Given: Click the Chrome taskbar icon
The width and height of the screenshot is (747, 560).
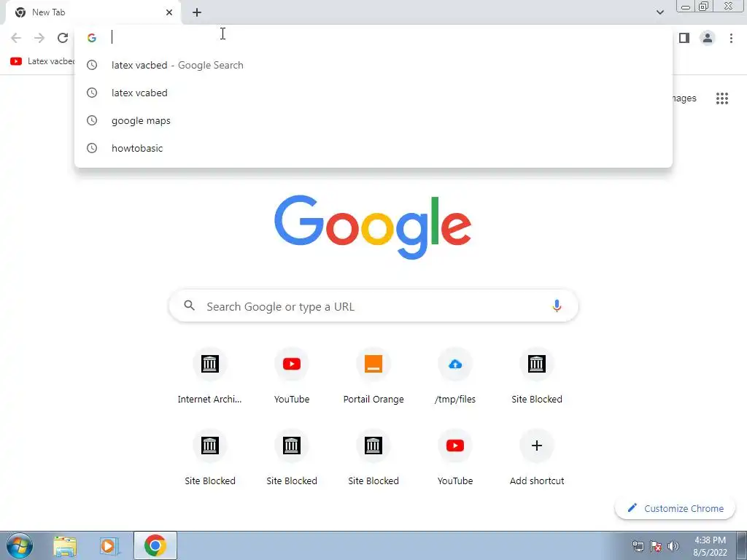Looking at the screenshot, I should coord(155,545).
